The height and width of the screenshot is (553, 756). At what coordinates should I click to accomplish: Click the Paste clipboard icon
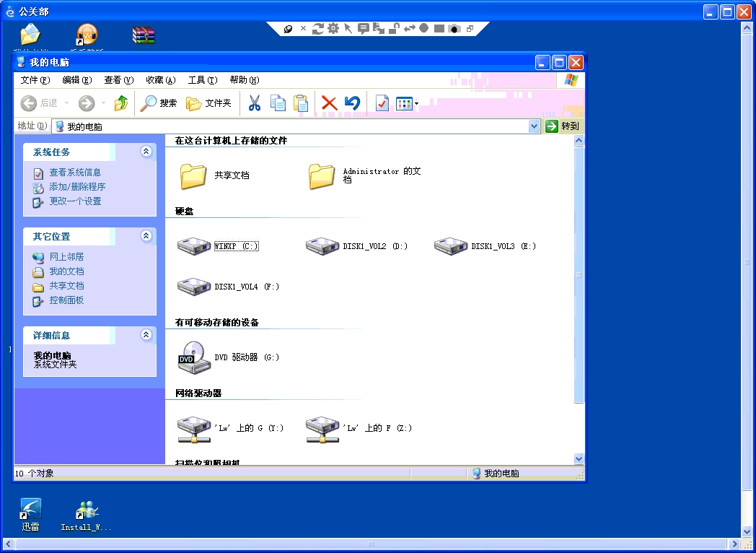tap(301, 103)
